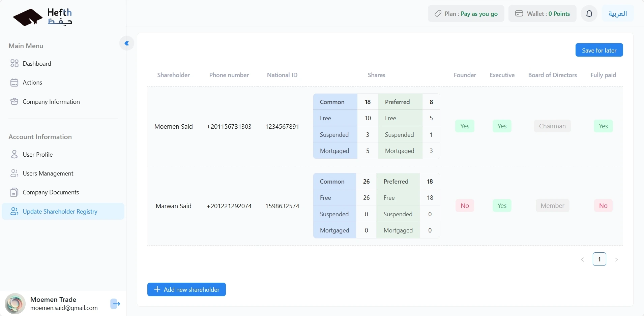
Task: Switch language to Arabic
Action: click(x=617, y=14)
